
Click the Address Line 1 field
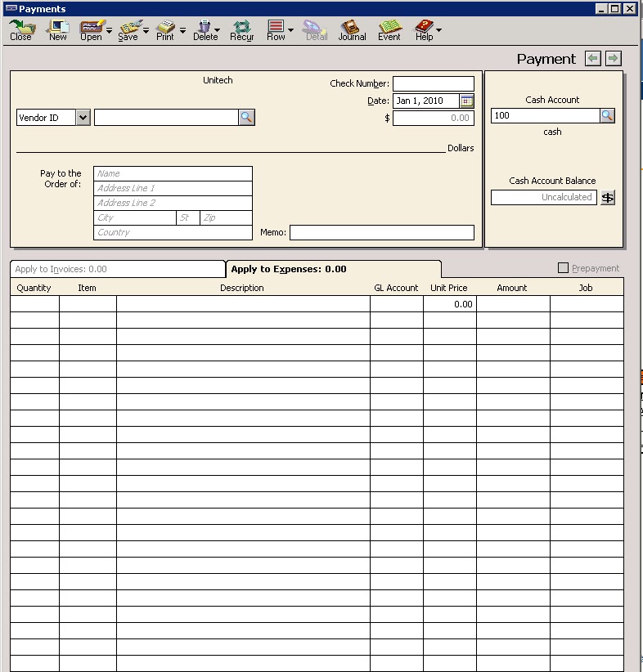(x=173, y=188)
